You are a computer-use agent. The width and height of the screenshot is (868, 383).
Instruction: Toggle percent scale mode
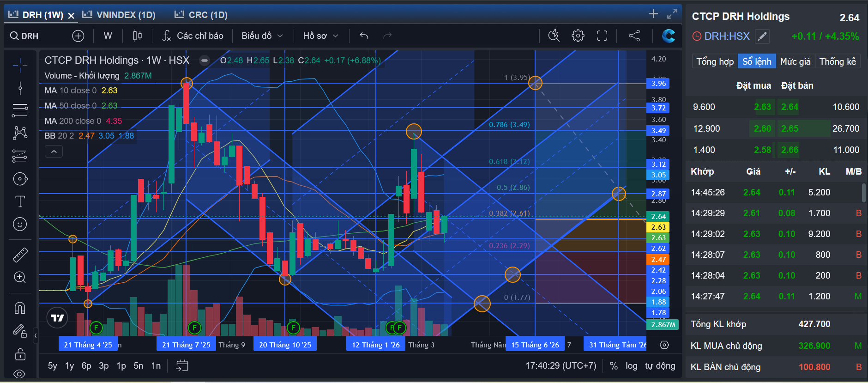pos(614,366)
